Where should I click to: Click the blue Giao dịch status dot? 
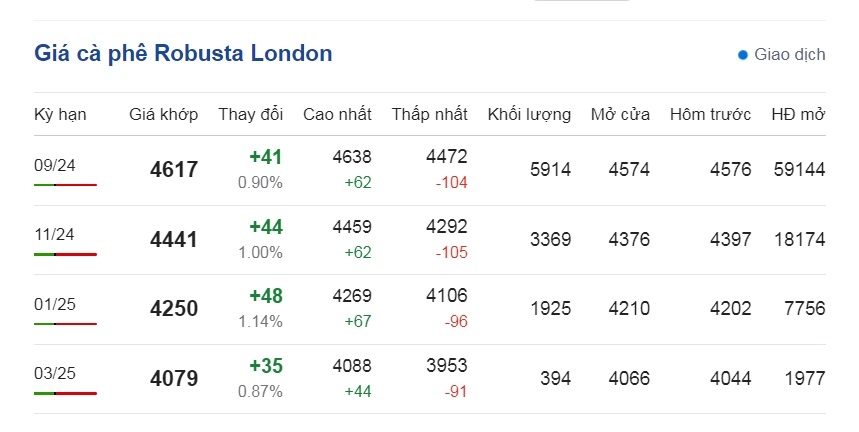point(743,55)
